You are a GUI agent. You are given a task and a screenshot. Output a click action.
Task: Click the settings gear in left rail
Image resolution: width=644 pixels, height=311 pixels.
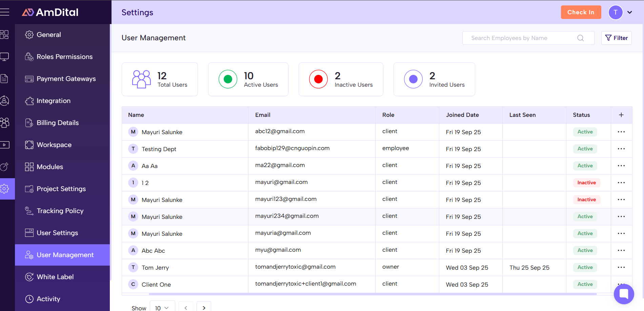(x=5, y=189)
